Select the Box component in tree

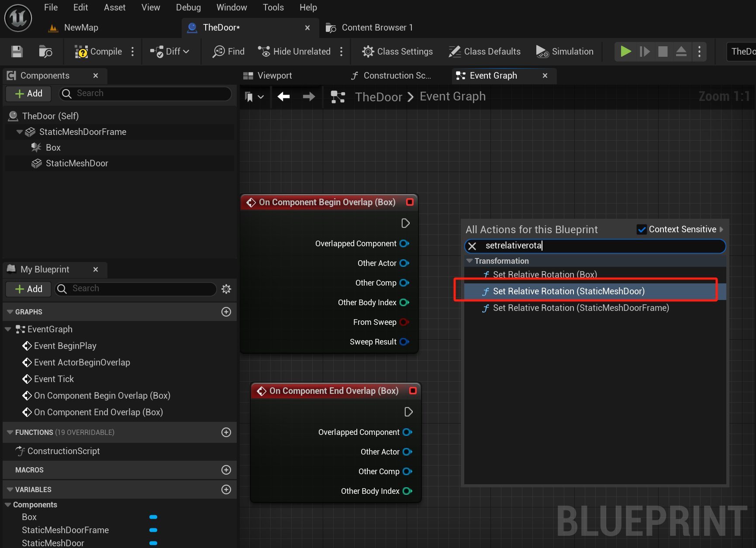click(53, 148)
